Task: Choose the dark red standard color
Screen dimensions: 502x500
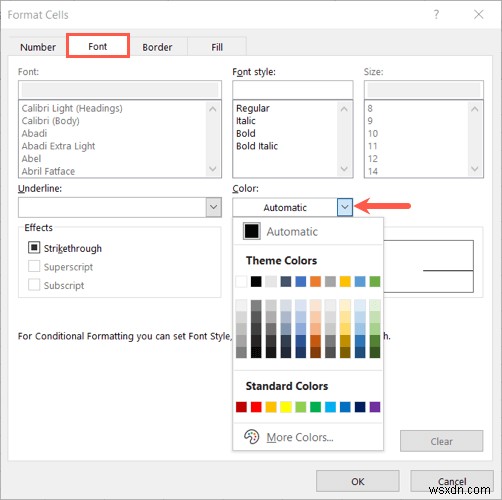Action: pos(241,407)
